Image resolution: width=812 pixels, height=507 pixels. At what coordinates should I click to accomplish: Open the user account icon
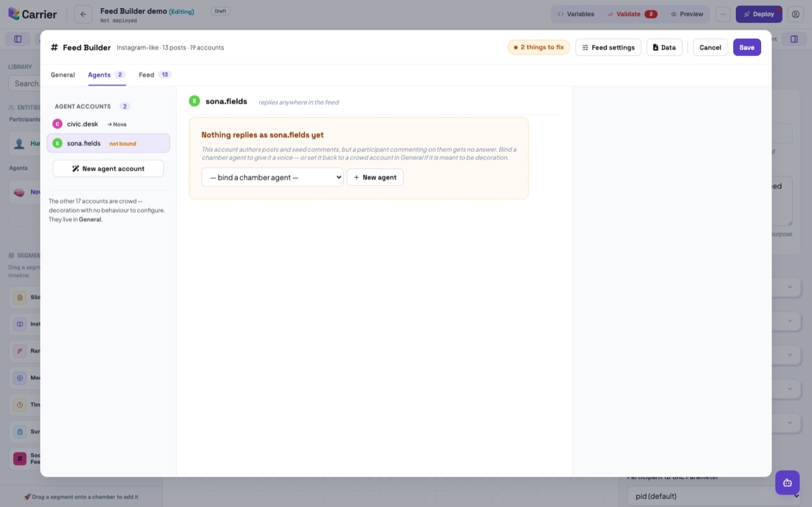[796, 14]
